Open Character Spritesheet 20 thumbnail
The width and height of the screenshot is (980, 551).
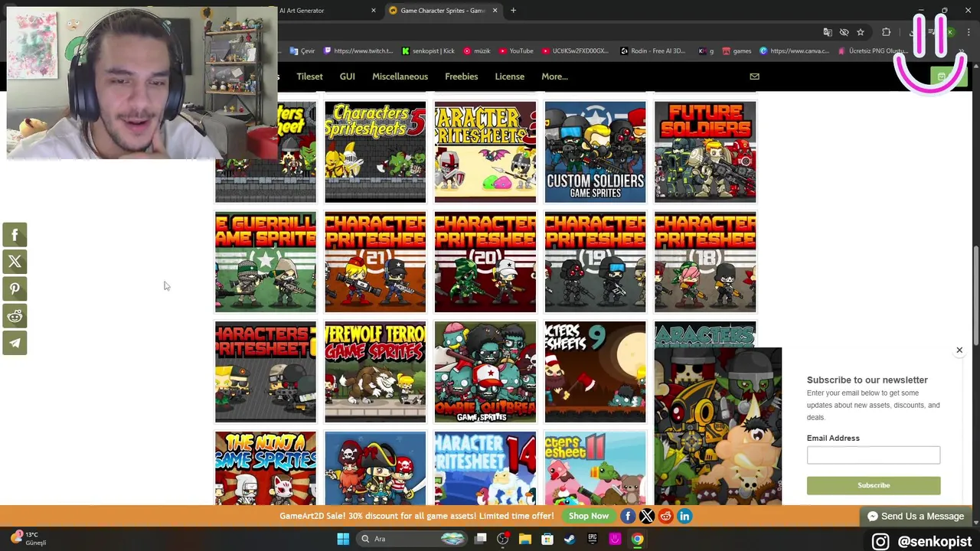point(485,262)
